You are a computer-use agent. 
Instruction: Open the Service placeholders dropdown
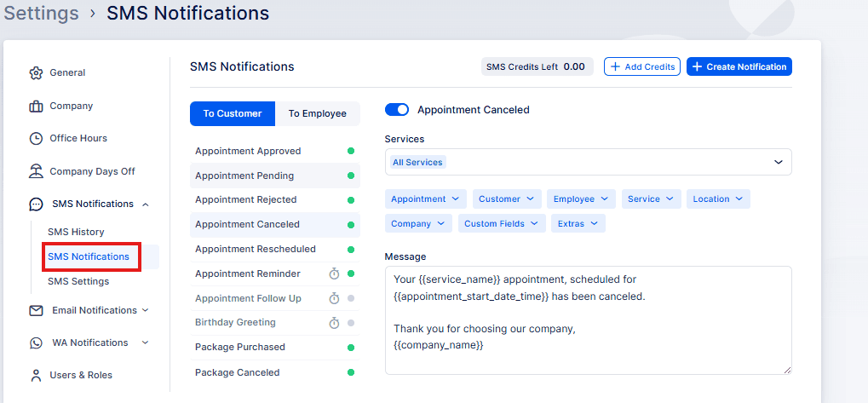click(651, 199)
